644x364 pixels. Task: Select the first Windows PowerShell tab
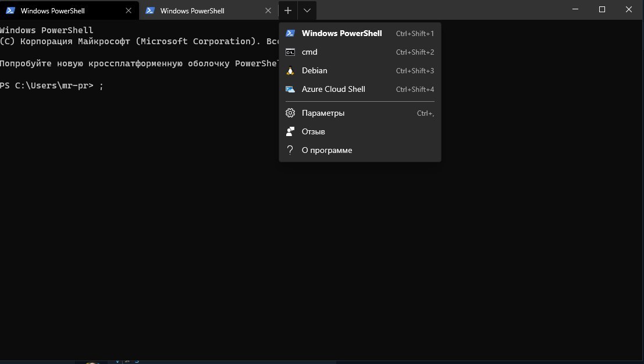point(69,10)
